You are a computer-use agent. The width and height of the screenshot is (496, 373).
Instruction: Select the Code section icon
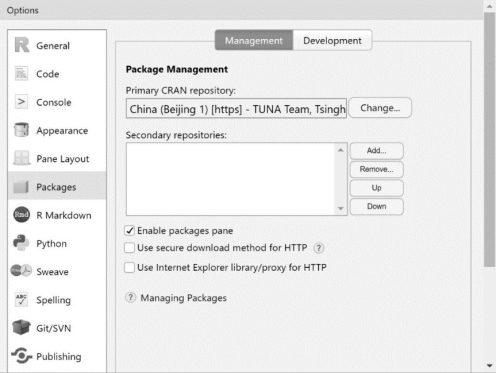21,74
